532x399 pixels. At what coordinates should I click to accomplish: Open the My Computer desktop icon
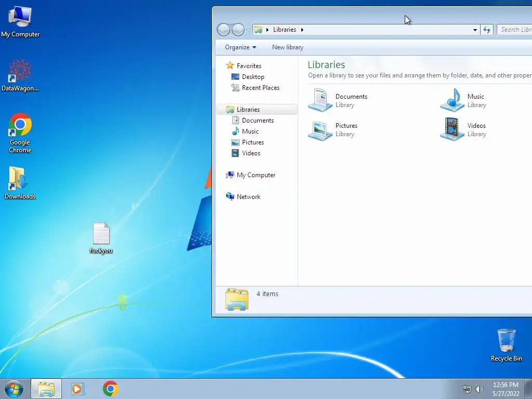pos(20,21)
